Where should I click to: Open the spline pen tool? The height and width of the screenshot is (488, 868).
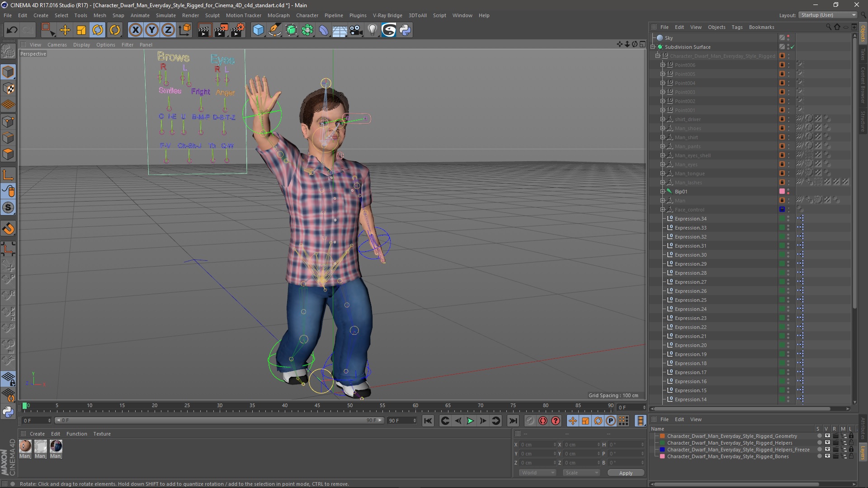click(x=275, y=30)
